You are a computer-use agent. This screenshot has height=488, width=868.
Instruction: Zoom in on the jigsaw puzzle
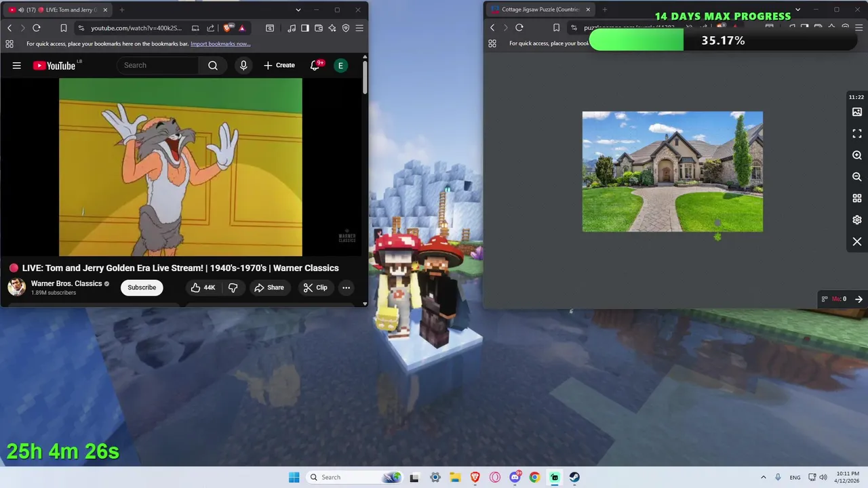857,155
